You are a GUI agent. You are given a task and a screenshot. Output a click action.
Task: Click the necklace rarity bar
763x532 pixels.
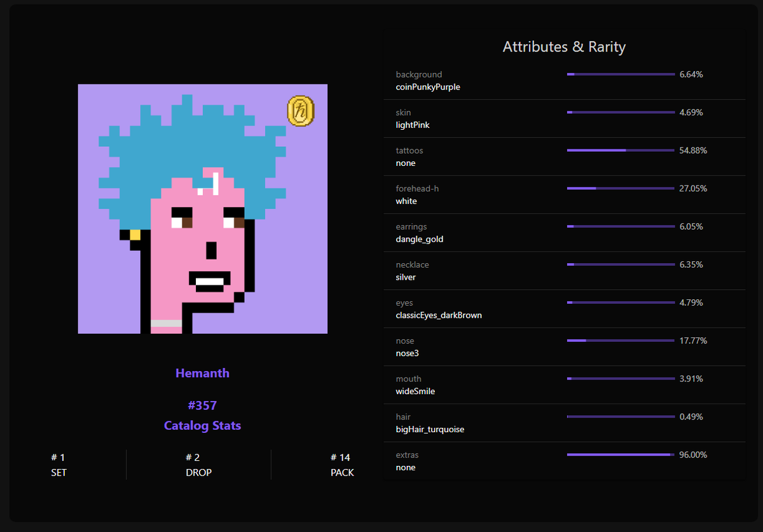(621, 264)
